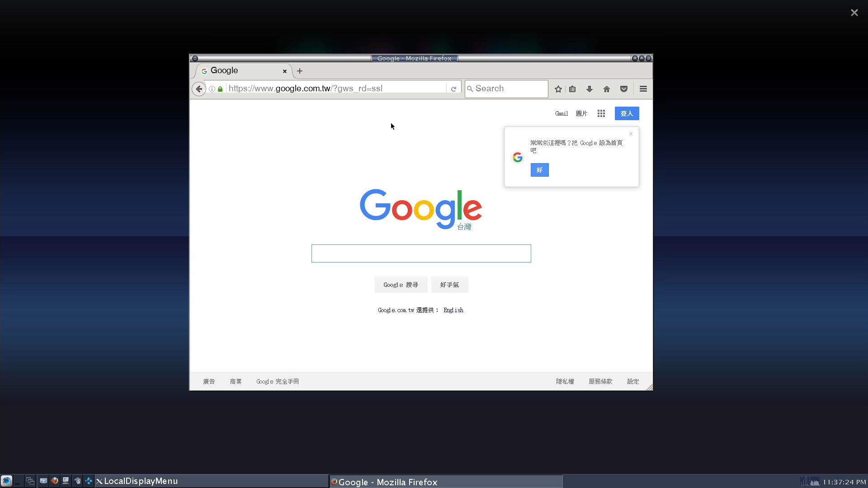Bookmark this page with the star icon
868x488 pixels.
pos(558,89)
